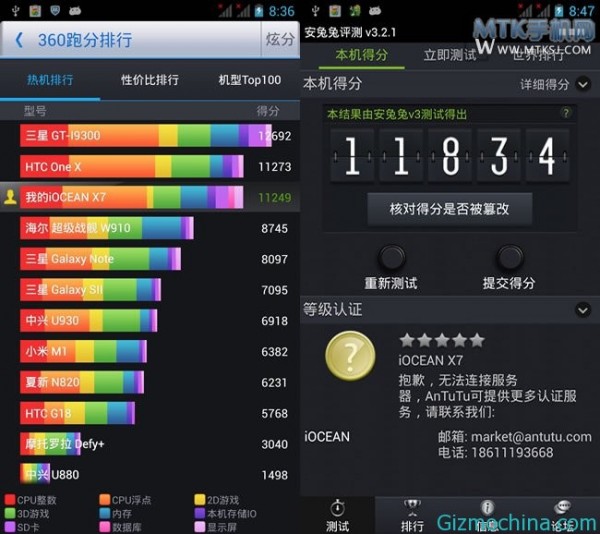
Task: Switch to the 性价比排行 tab
Action: point(150,80)
